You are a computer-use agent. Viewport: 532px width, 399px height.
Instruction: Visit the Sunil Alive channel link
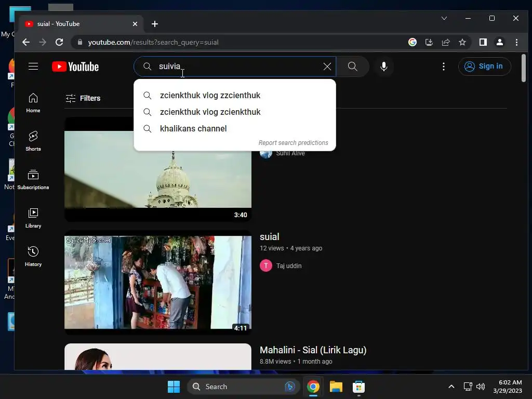[x=290, y=153]
